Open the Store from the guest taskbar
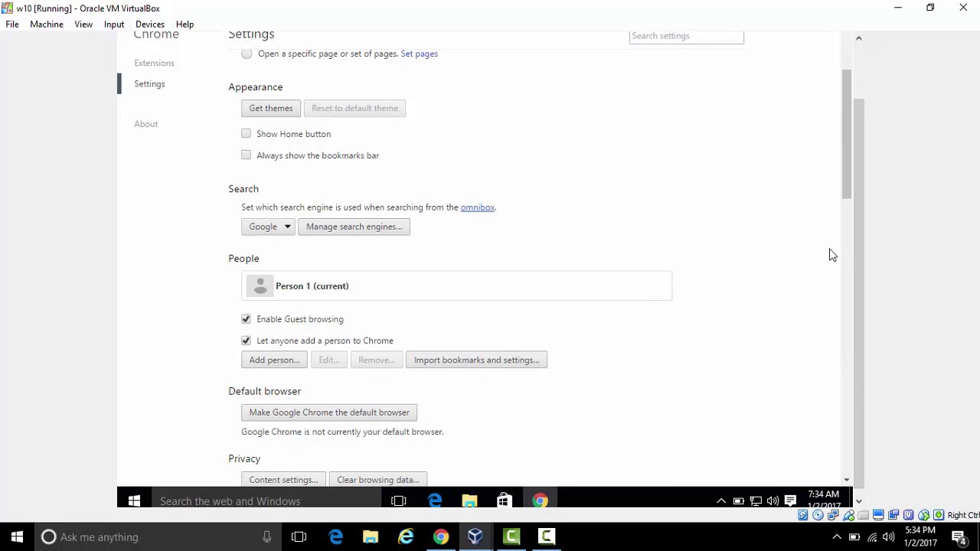Viewport: 980px width, 551px height. 505,501
